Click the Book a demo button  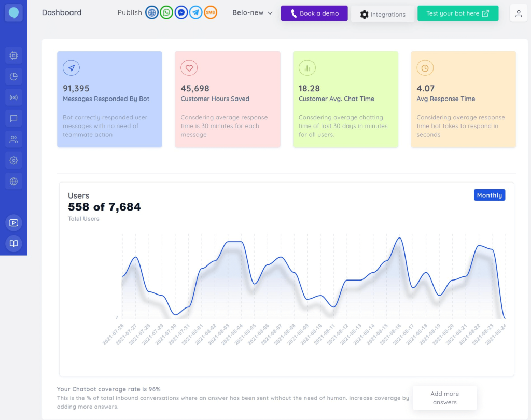click(x=314, y=13)
